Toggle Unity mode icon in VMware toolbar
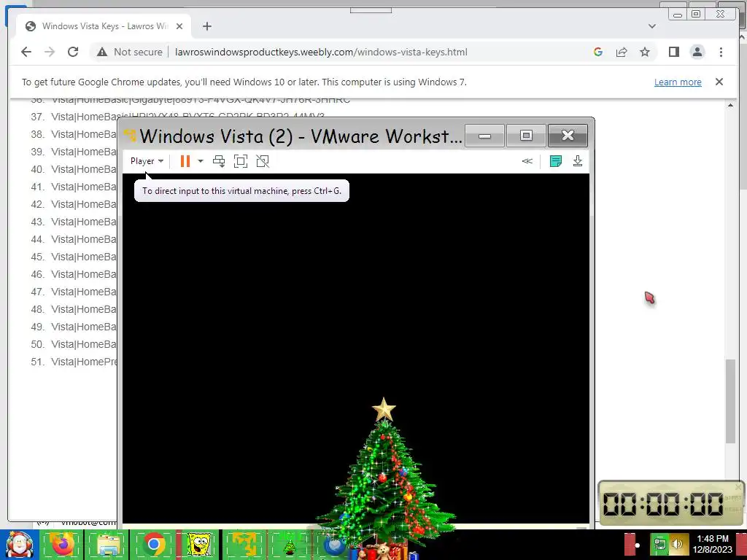The image size is (747, 560). 263,161
